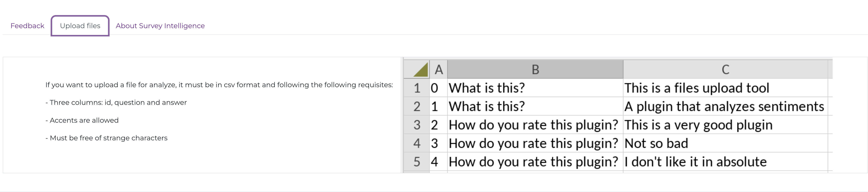Click cell "I don't like it in absolute"
This screenshot has height=192, width=868.
[695, 162]
